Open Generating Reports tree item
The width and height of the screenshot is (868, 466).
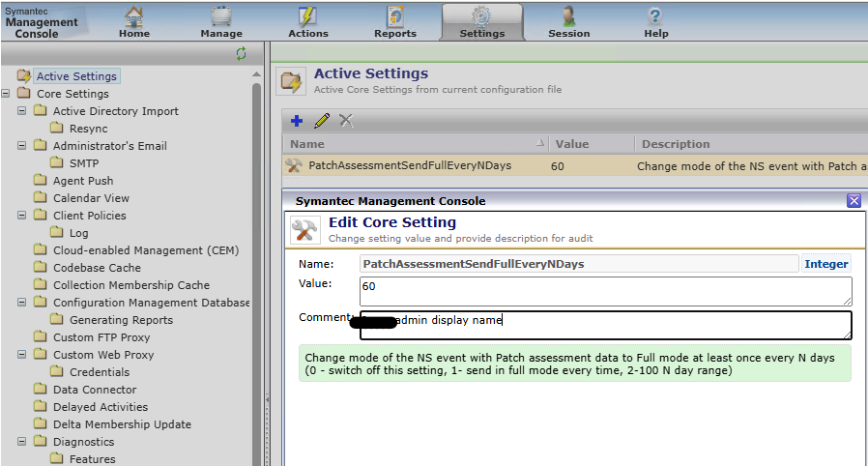tap(121, 320)
